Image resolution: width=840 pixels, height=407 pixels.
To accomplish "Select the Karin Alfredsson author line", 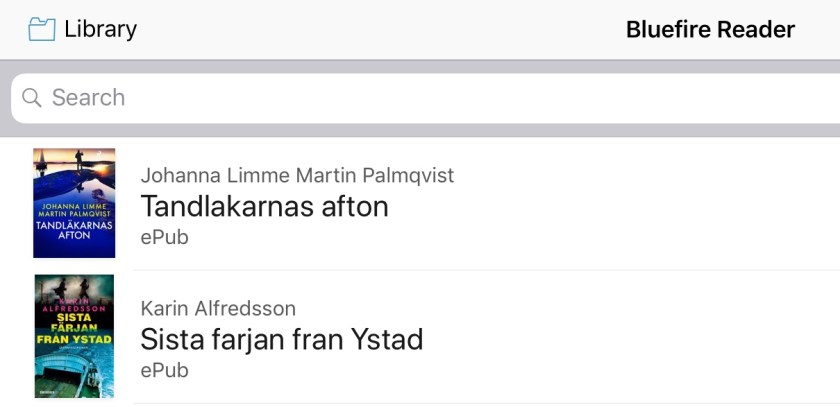I will pyautogui.click(x=218, y=308).
